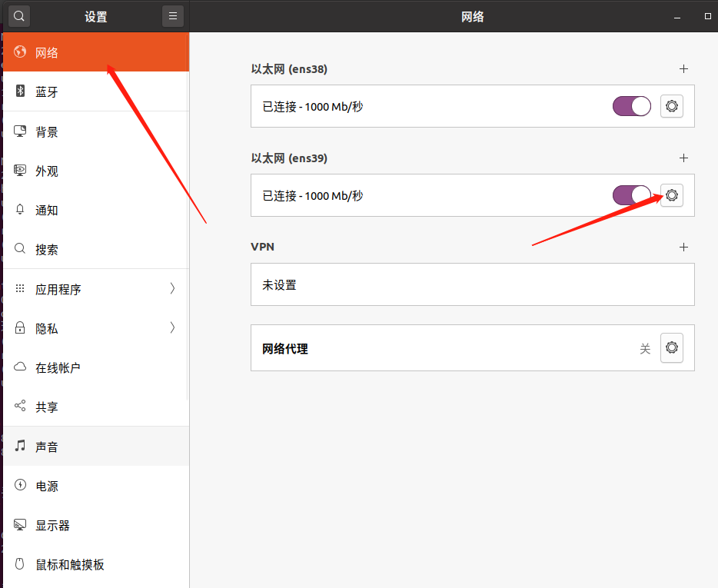Open the settings search button

coord(19,16)
